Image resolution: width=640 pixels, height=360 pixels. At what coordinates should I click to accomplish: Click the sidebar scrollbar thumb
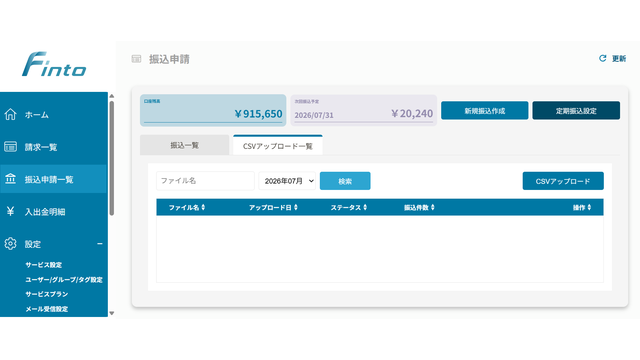pos(111,158)
